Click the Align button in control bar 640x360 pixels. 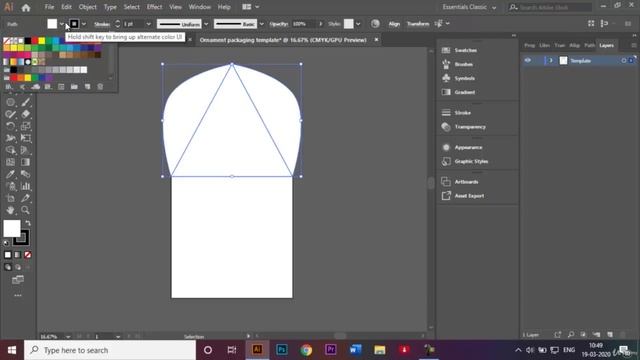[x=394, y=24]
